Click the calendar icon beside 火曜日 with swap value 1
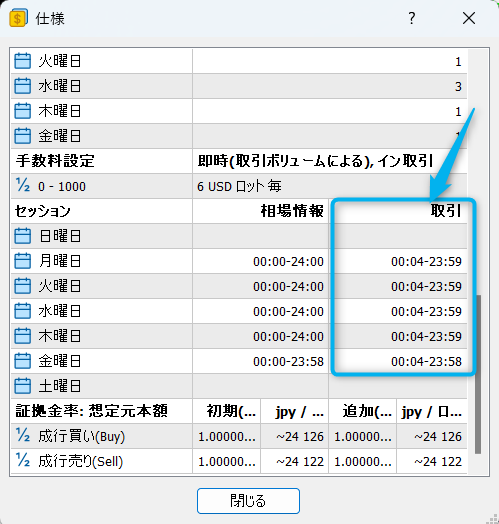 [22, 61]
